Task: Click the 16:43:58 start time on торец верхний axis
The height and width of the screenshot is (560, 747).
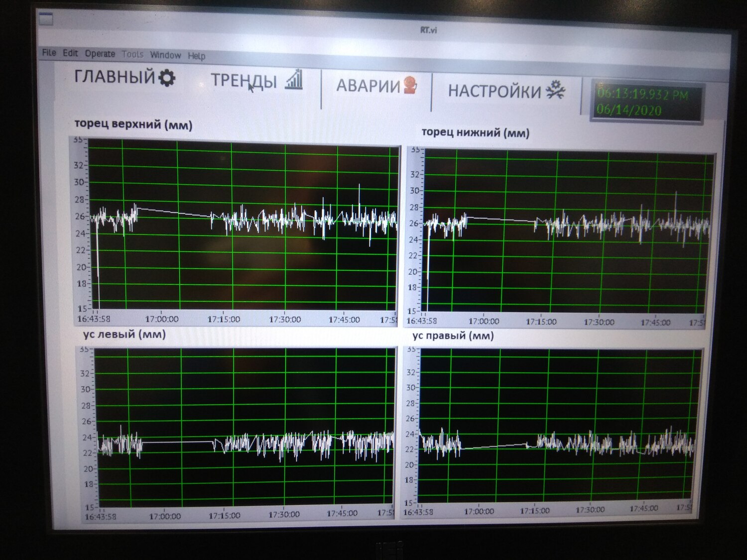Action: 94,319
